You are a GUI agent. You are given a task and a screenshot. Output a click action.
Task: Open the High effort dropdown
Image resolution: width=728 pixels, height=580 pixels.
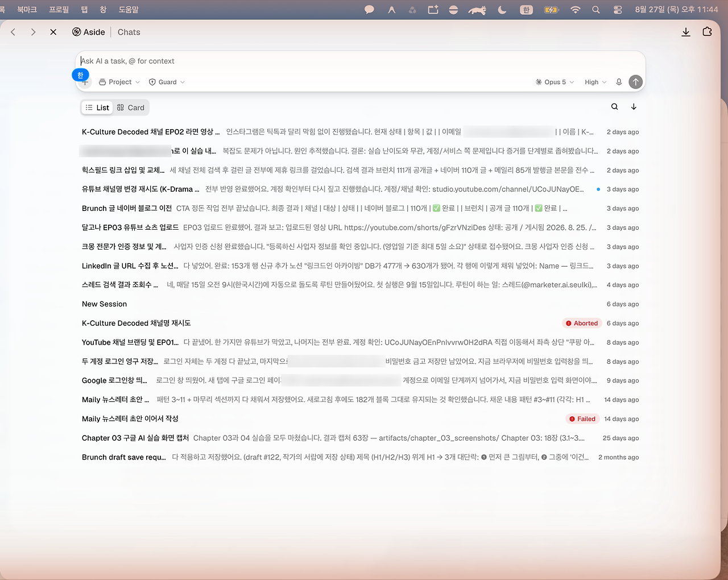595,82
